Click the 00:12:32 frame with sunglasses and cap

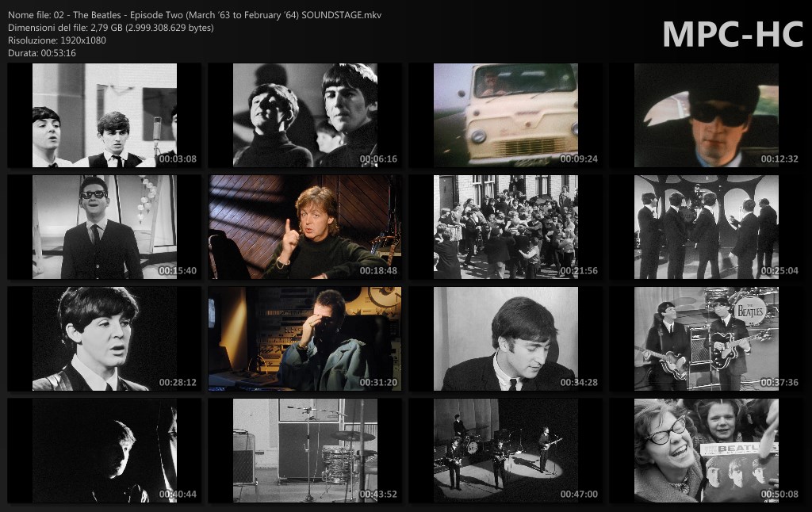click(x=706, y=116)
